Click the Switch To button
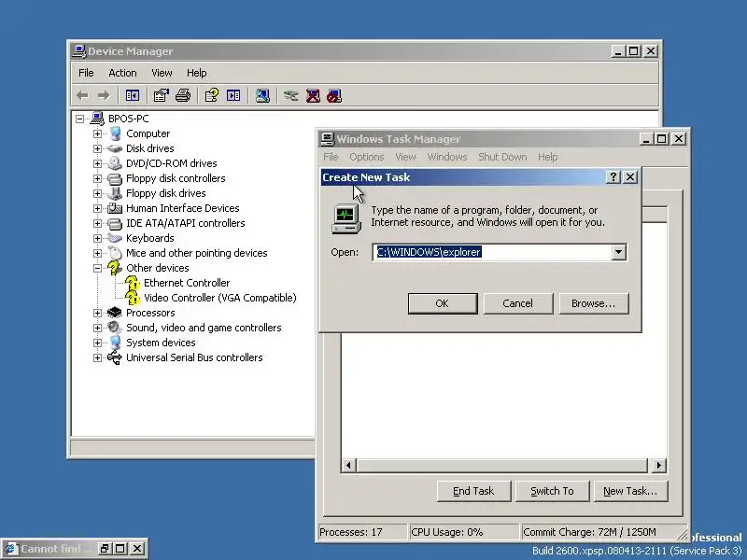Screen dimensions: 747x560 point(552,491)
